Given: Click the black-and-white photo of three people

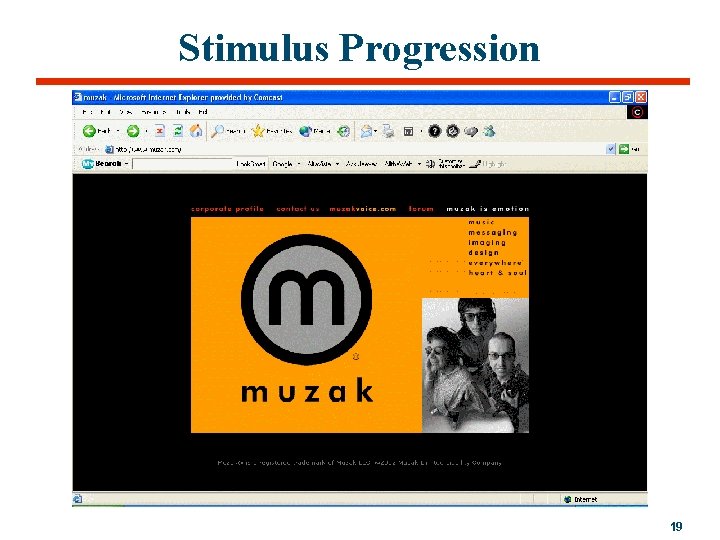Looking at the screenshot, I should (x=475, y=366).
